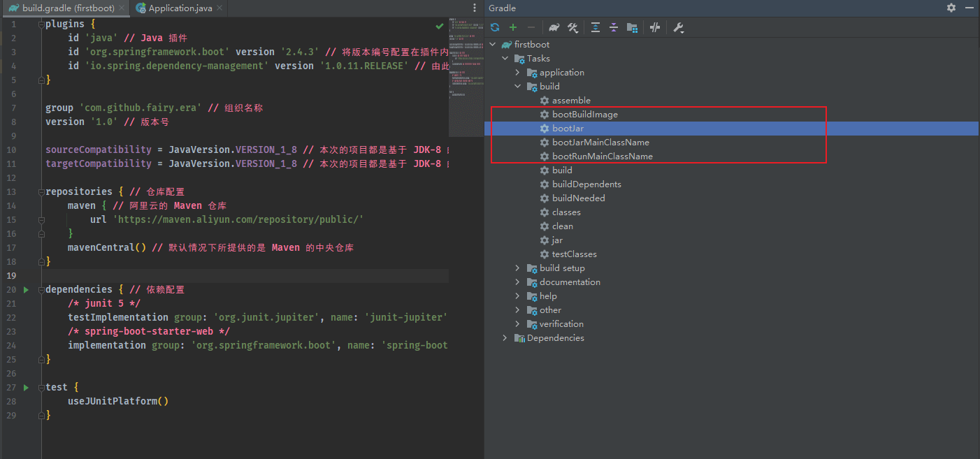Viewport: 980px width, 459px height.
Task: Switch to build.gradle (firstboot) tab
Action: pos(67,8)
